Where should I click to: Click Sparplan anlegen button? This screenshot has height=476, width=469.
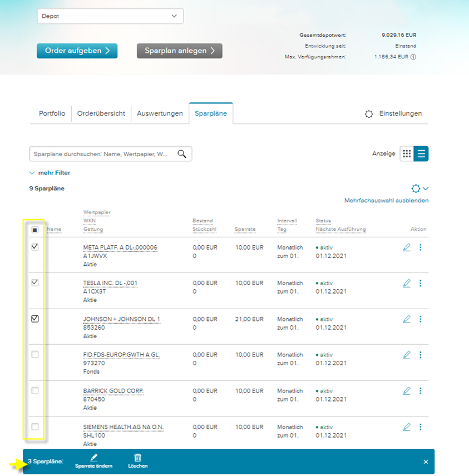click(x=180, y=51)
